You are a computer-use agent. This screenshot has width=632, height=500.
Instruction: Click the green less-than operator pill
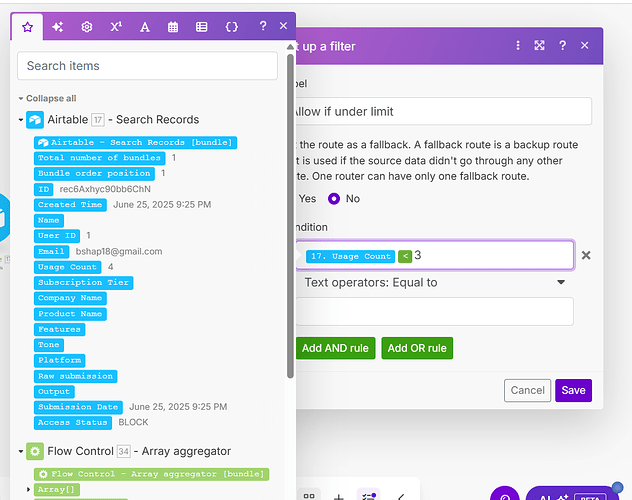[x=405, y=256]
